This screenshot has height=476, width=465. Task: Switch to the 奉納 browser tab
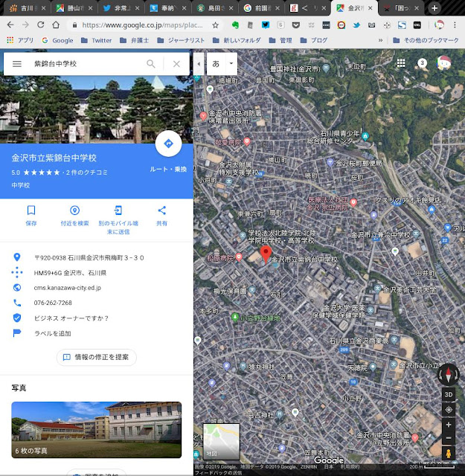click(x=168, y=8)
